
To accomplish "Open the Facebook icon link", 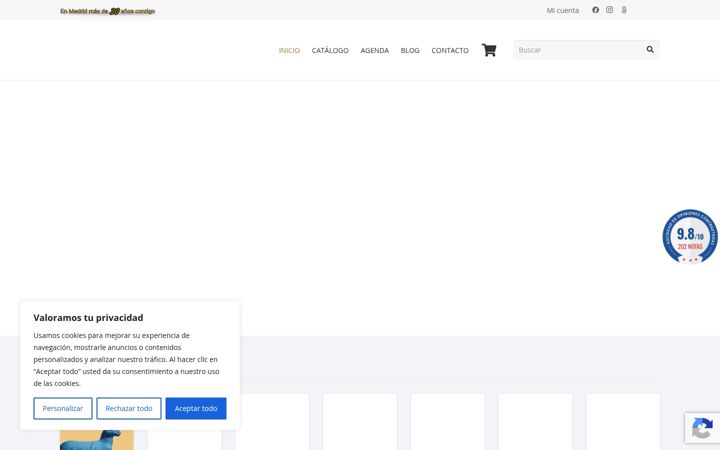I will tap(595, 10).
